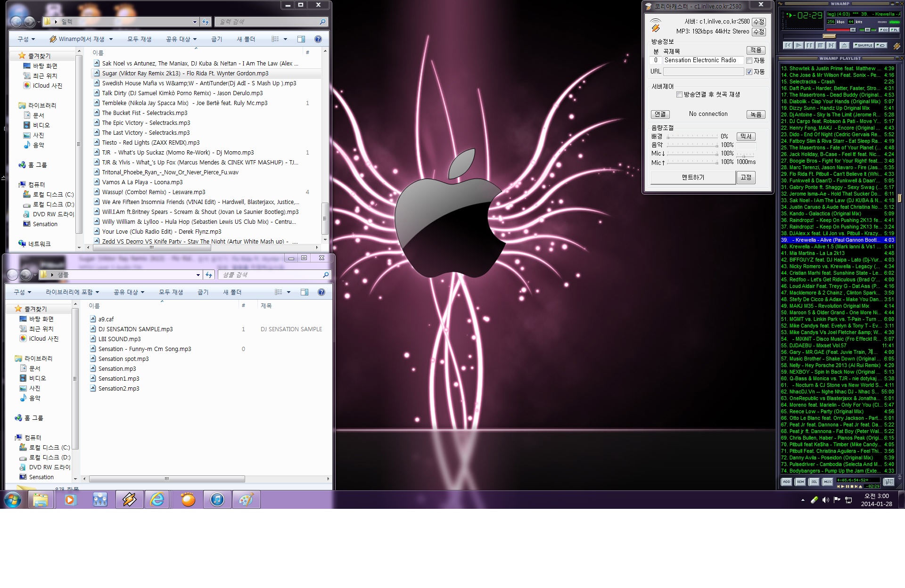Click 모두 재생 in 일렉 window
Viewport: 905px width, 588px height.
[x=140, y=39]
